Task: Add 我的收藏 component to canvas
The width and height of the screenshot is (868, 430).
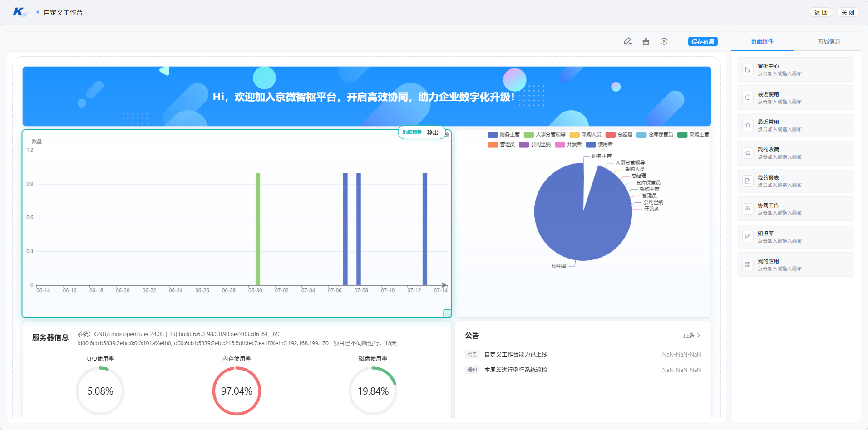Action: [x=795, y=153]
